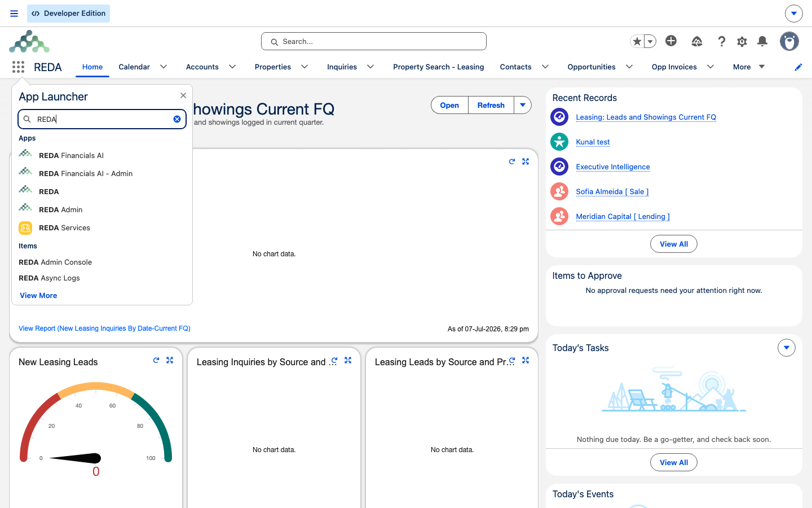
Task: Open the Help question mark icon
Action: pos(722,41)
